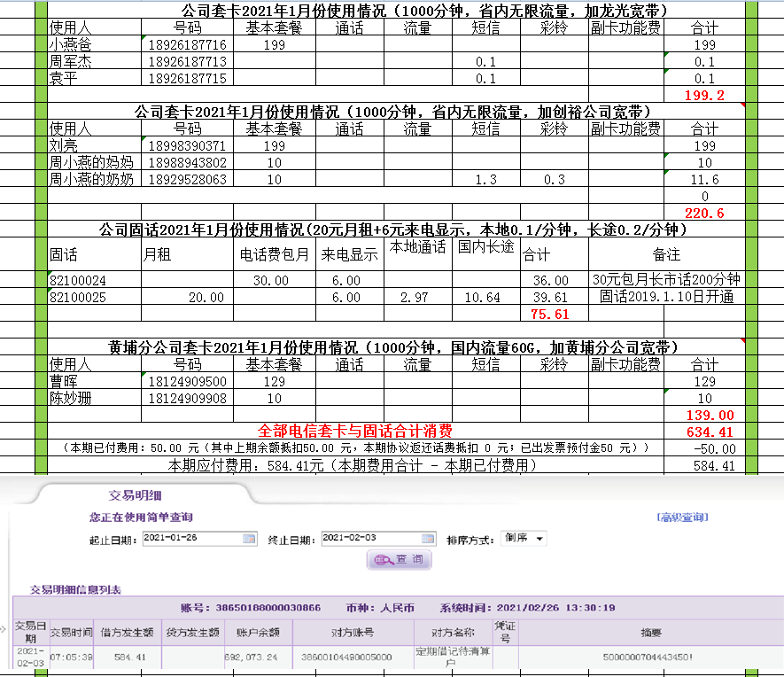Select cell with phone number 18926187716

187,45
